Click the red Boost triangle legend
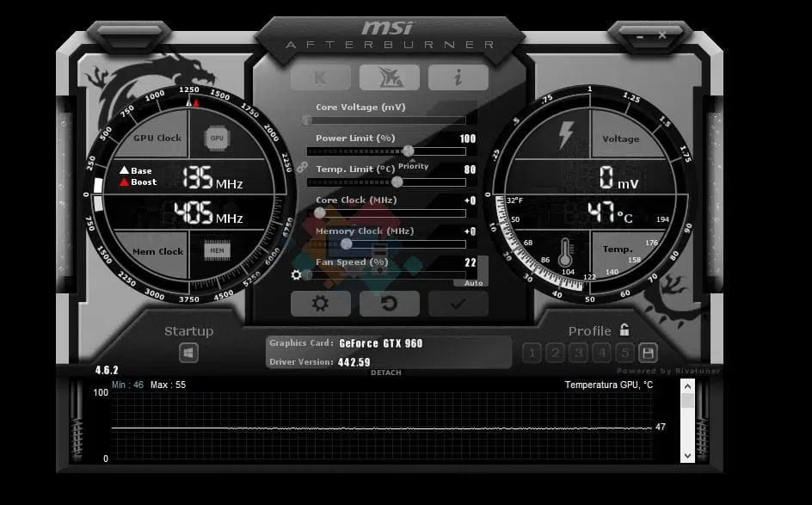 [124, 182]
